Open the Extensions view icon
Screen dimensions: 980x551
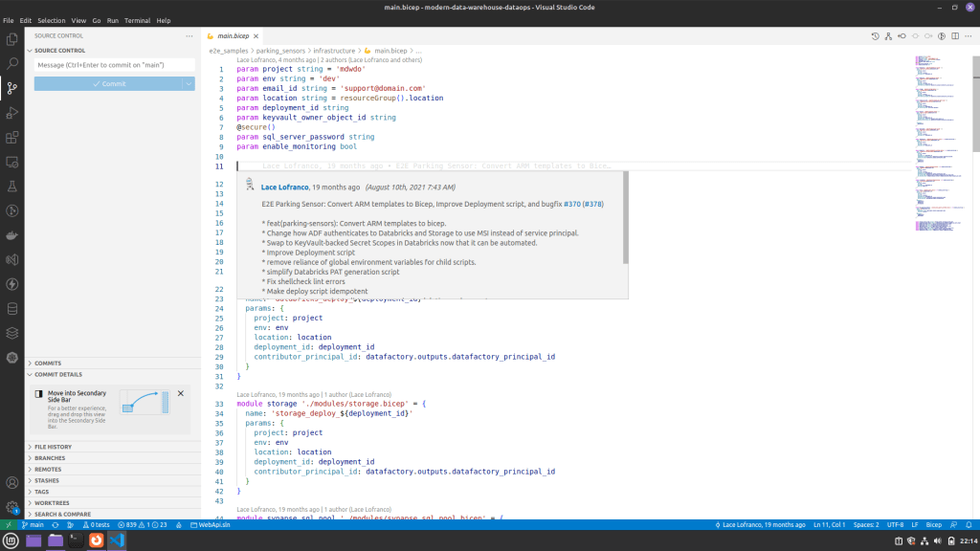pyautogui.click(x=12, y=138)
